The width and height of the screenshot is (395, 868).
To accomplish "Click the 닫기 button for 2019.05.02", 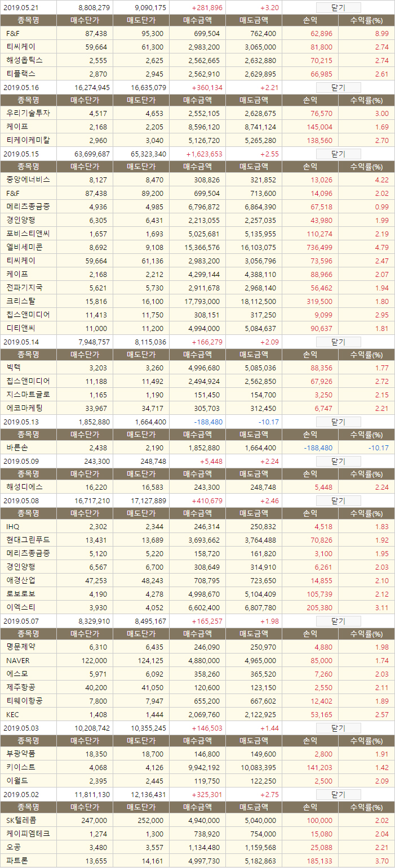I will 338,795.
